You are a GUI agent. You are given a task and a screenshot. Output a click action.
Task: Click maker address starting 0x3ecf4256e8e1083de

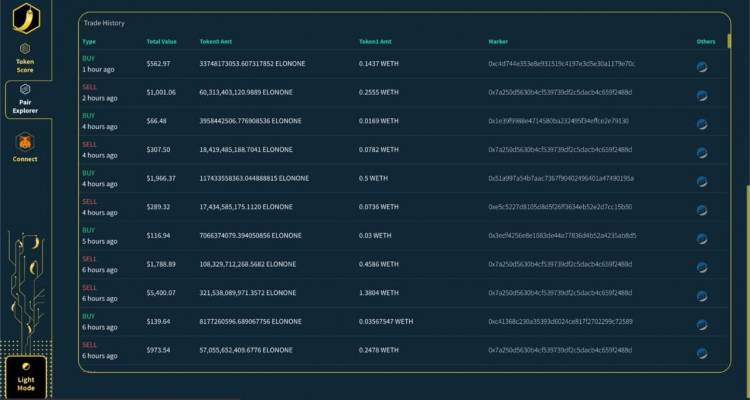click(x=562, y=235)
